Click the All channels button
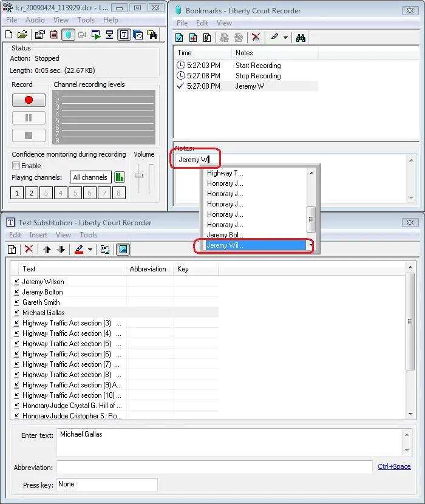This screenshot has width=425, height=504. (x=90, y=177)
